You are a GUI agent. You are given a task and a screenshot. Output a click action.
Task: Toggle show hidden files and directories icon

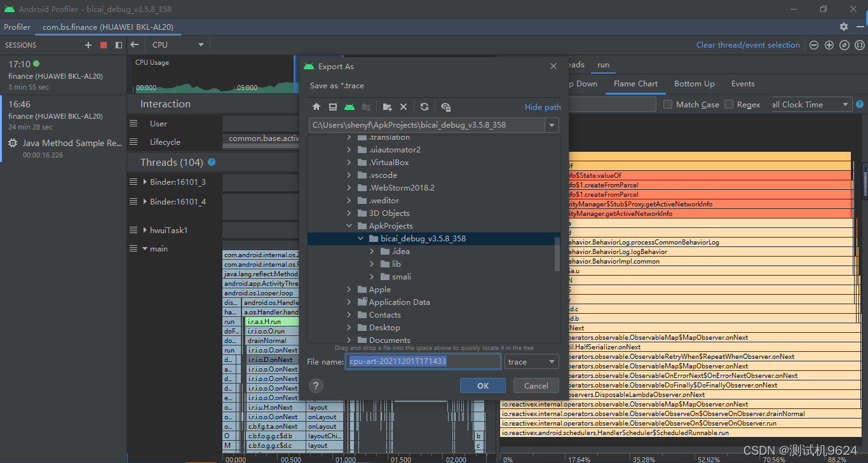tap(445, 107)
